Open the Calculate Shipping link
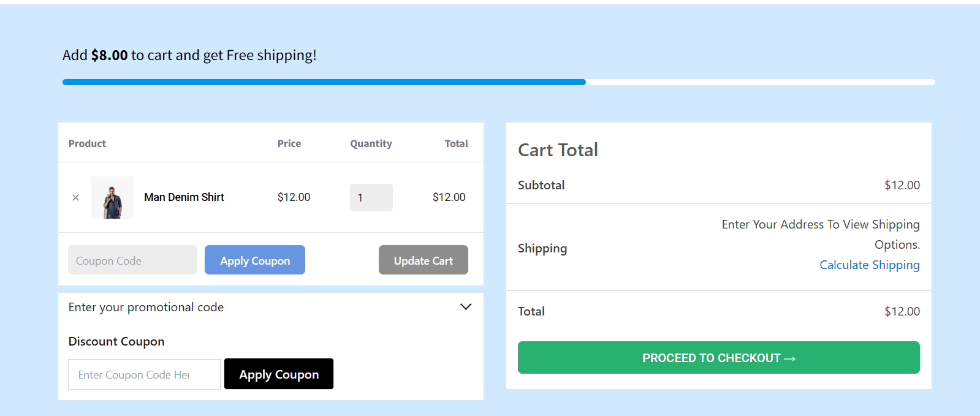This screenshot has height=416, width=980. pos(870,265)
